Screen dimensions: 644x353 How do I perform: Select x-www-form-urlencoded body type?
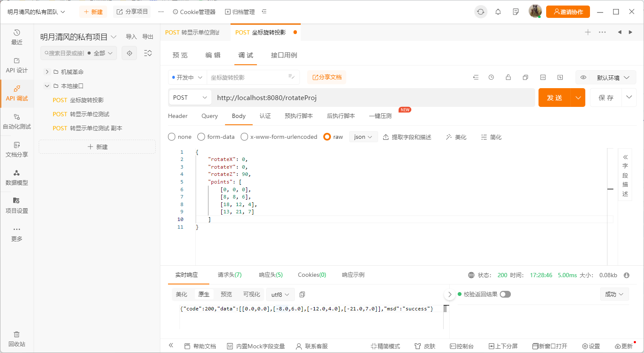pos(279,137)
